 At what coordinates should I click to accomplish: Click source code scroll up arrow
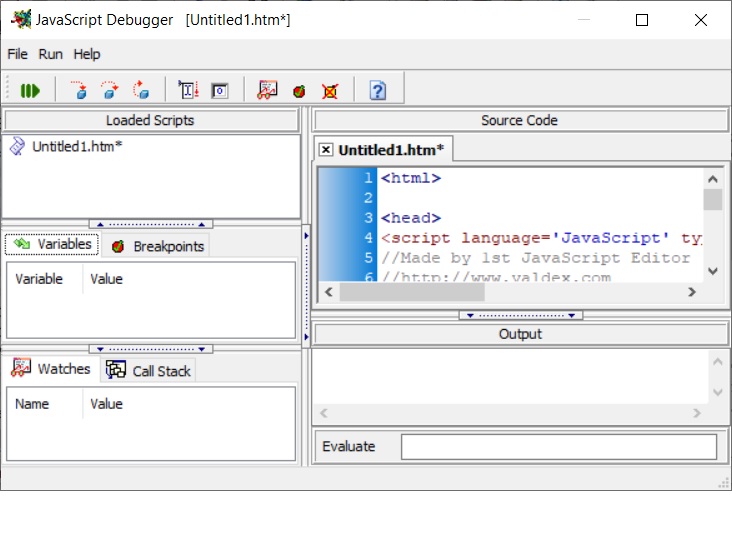[x=712, y=179]
